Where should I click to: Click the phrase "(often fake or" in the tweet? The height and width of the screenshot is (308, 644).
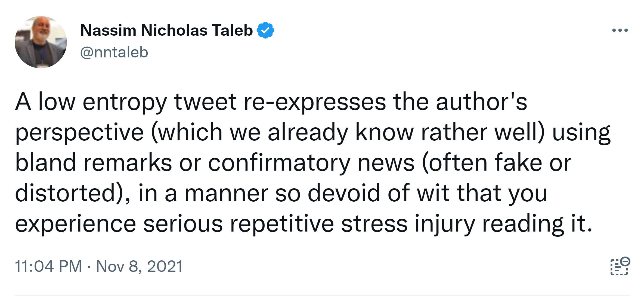tap(497, 163)
